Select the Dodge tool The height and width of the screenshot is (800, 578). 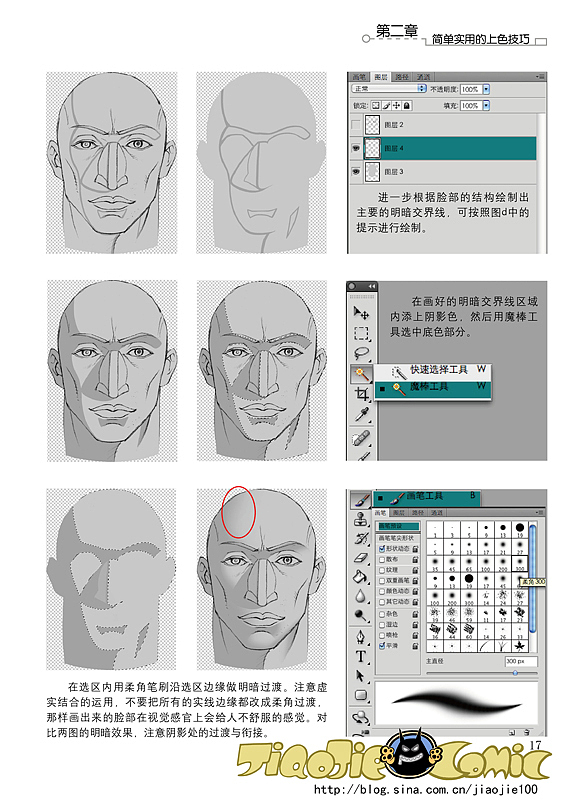coord(361,616)
